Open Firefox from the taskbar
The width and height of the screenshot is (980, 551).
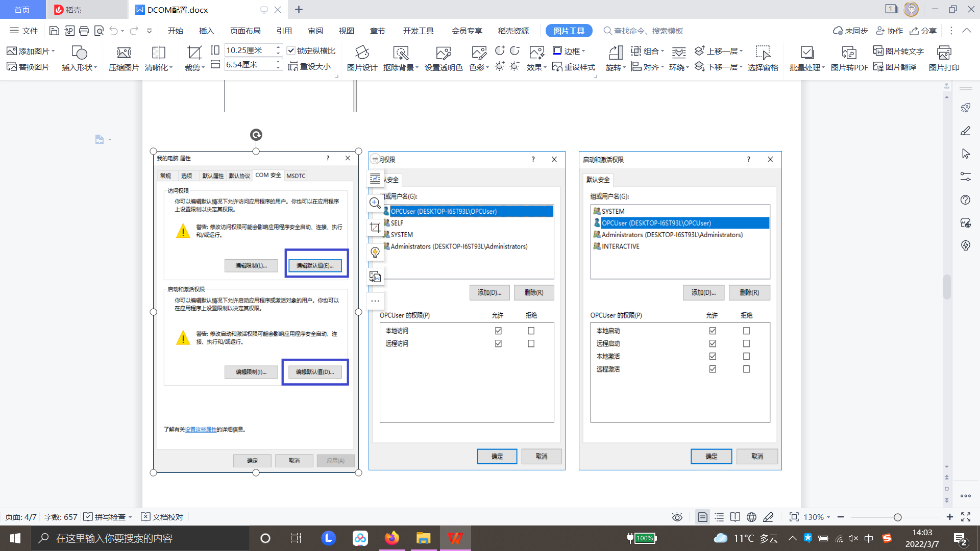pyautogui.click(x=391, y=538)
